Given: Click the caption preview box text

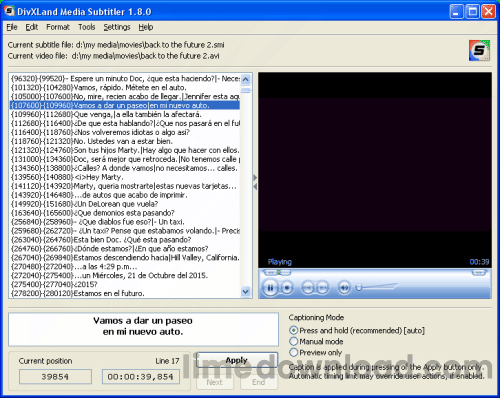Looking at the screenshot, I should (x=143, y=326).
